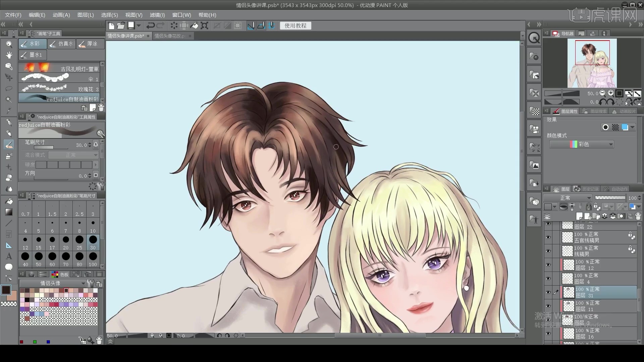Toggle visibility of layer 五官线稿男
Screen dimensions: 644x362
[x=548, y=237]
